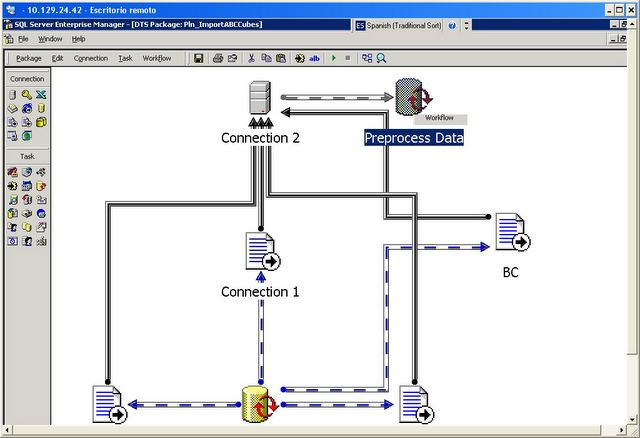The image size is (640, 438).
Task: Select the red 2 task icon under Task header
Action: click(13, 172)
